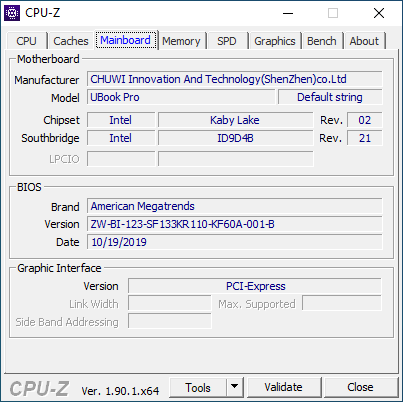This screenshot has height=402, width=403.
Task: Select the BIOS date 10/19/2019
Action: click(235, 242)
